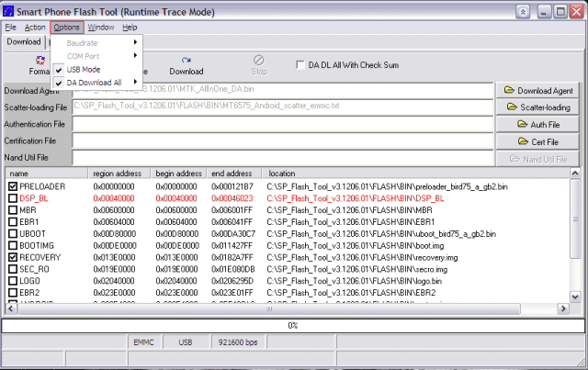This screenshot has width=588, height=370.
Task: Click the Auth File button
Action: tap(537, 125)
